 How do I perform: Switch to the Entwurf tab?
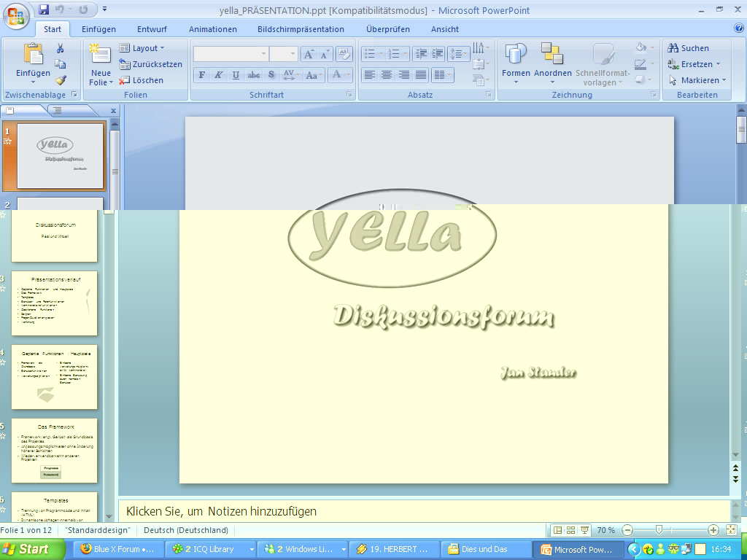coord(152,29)
